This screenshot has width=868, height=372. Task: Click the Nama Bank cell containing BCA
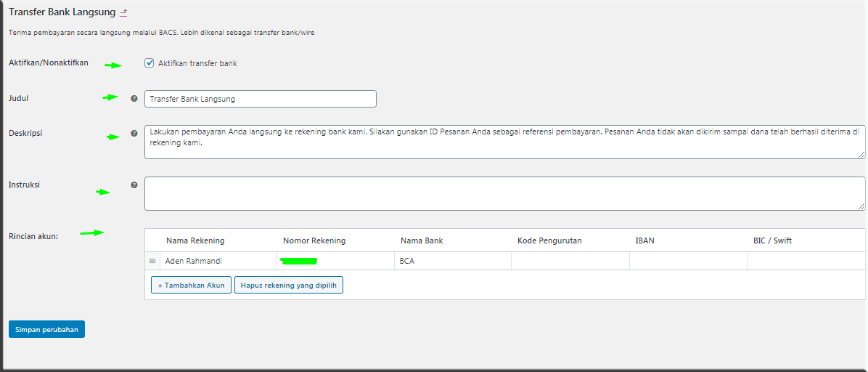click(452, 261)
